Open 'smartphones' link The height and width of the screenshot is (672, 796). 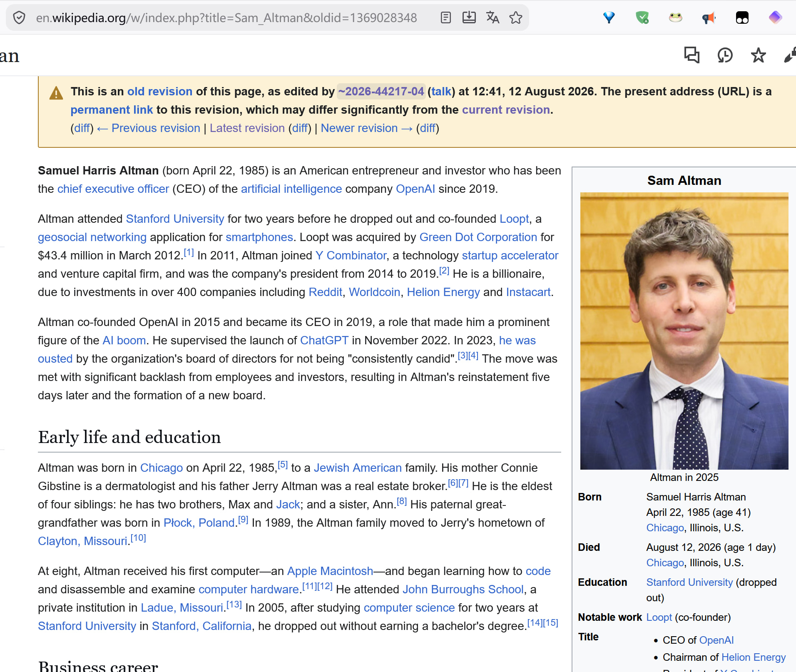(x=259, y=237)
